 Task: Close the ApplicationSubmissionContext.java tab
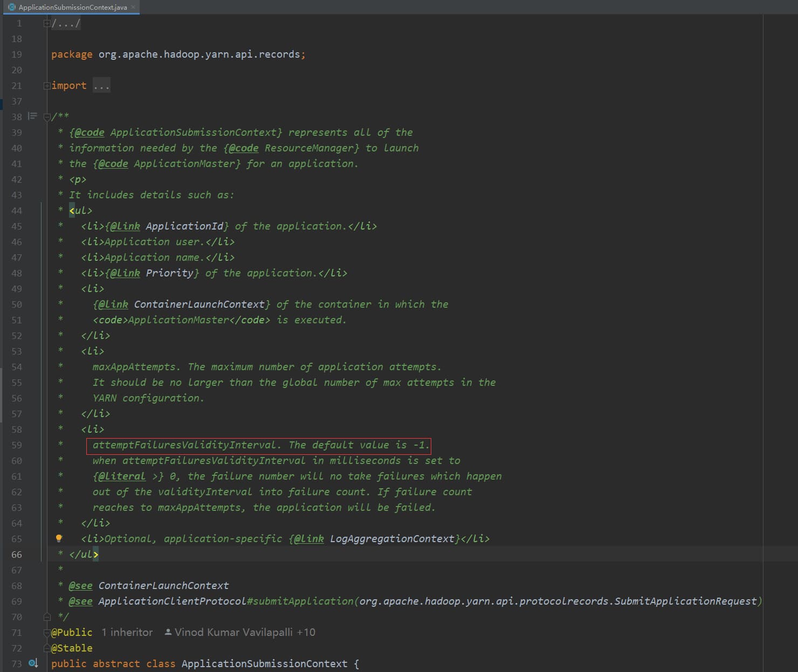click(133, 7)
